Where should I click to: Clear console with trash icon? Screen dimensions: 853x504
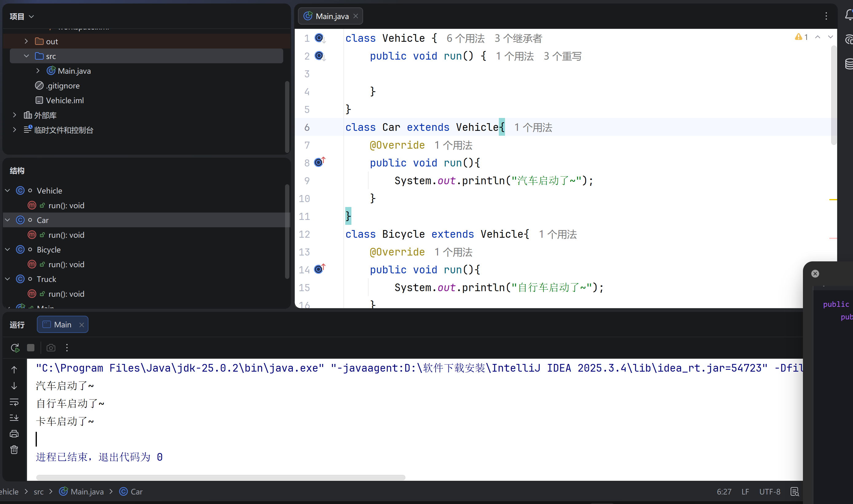pos(14,450)
